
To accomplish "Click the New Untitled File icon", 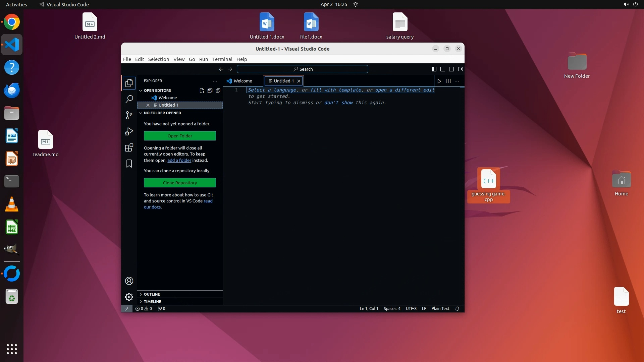I will (x=202, y=90).
